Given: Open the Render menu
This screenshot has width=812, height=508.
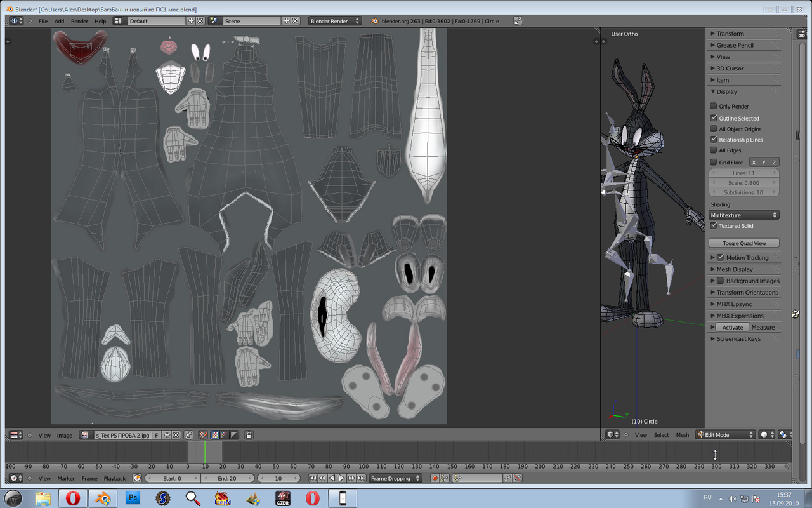Looking at the screenshot, I should [79, 21].
